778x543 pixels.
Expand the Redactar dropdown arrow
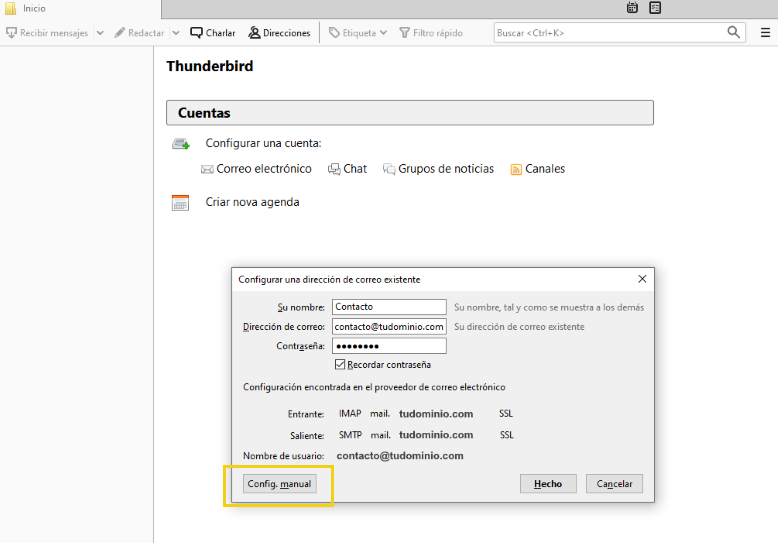(176, 33)
